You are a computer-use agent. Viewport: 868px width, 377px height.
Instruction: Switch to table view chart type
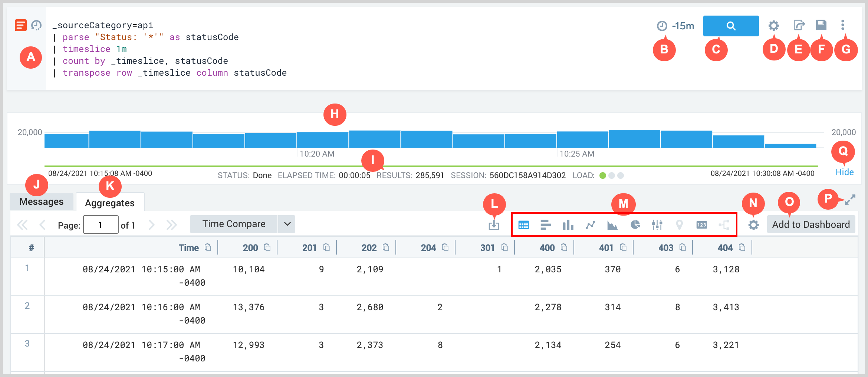coord(523,225)
